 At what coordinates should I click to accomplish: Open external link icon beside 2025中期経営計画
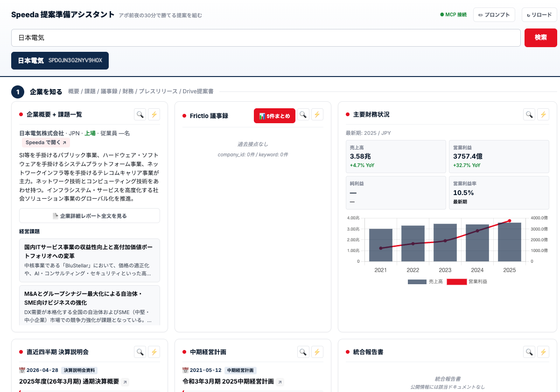click(x=280, y=382)
